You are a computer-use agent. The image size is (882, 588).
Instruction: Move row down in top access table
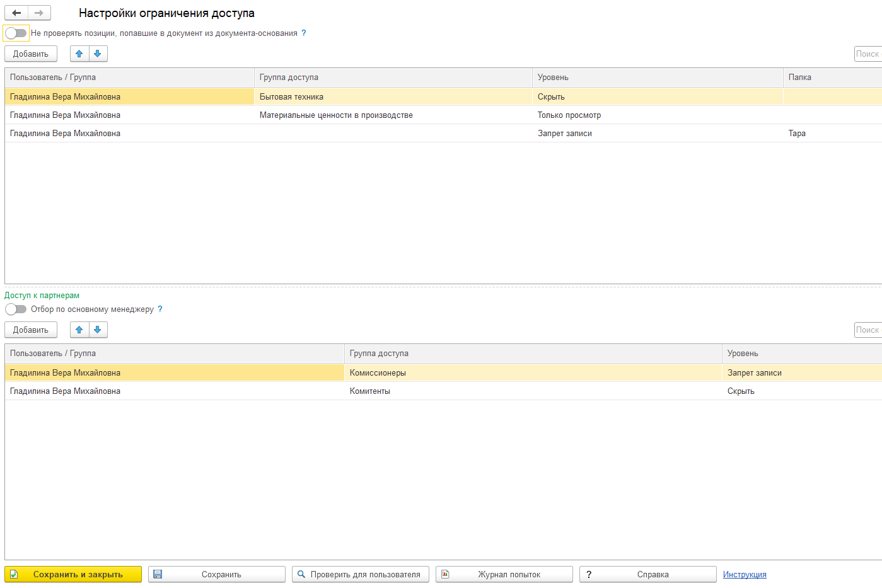[x=98, y=54]
